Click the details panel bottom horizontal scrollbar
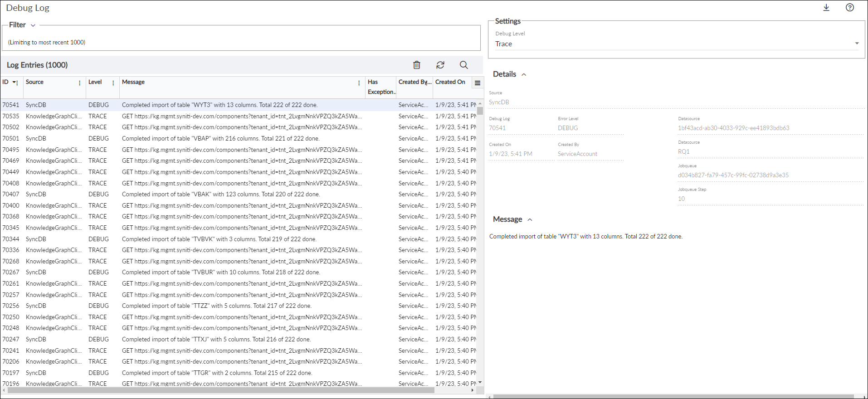This screenshot has width=868, height=399. coord(673,396)
